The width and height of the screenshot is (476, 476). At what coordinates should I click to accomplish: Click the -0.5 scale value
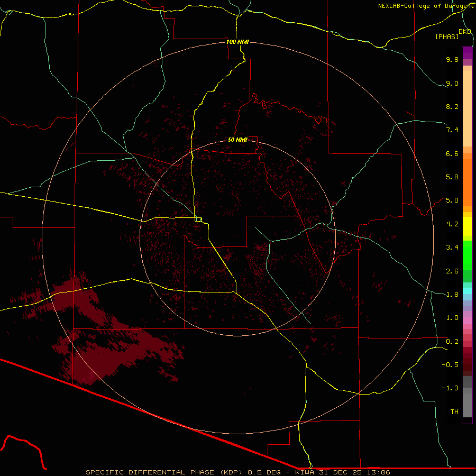coord(450,365)
